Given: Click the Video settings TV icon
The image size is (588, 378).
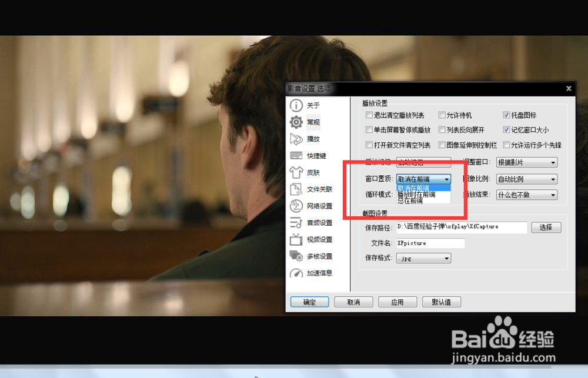Looking at the screenshot, I should point(296,239).
